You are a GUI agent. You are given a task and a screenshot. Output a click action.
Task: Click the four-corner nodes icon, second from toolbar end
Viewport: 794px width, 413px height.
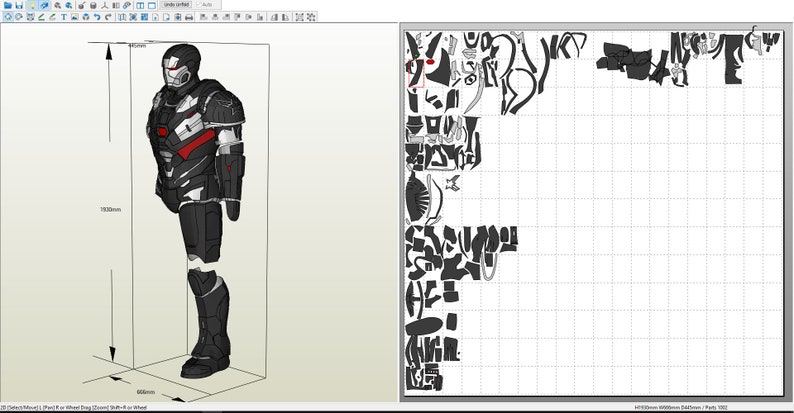pyautogui.click(x=299, y=17)
